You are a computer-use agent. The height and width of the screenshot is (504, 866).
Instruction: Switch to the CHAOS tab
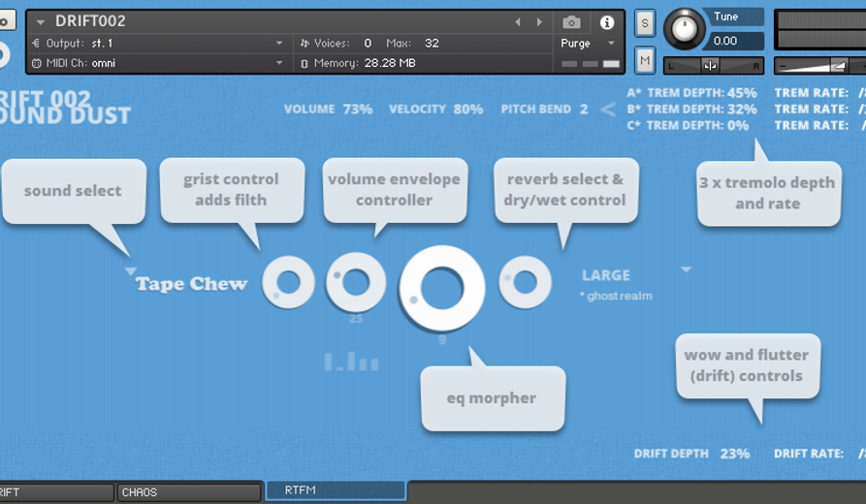point(175,492)
